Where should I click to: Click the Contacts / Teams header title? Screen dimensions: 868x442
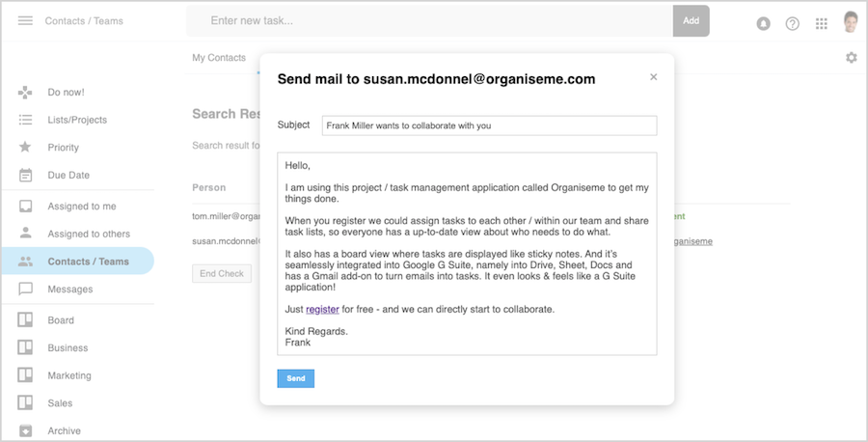point(84,21)
